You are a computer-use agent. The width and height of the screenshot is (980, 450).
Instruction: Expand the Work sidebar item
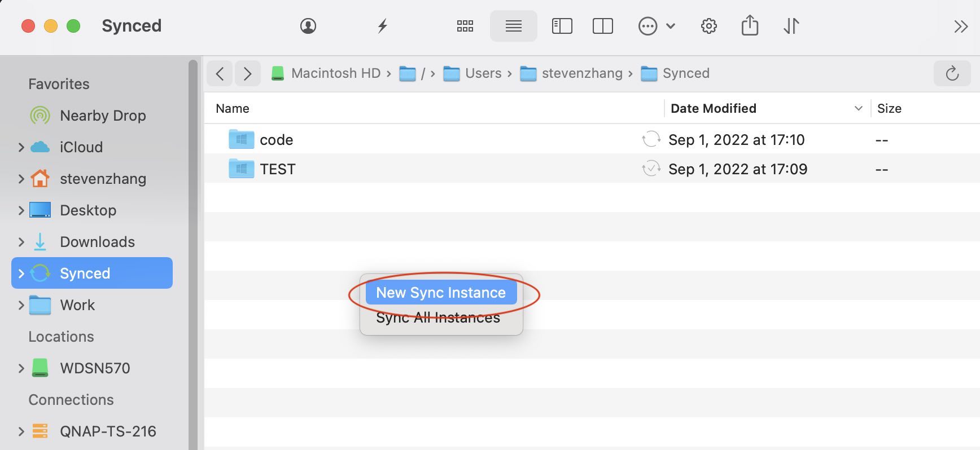[21, 305]
